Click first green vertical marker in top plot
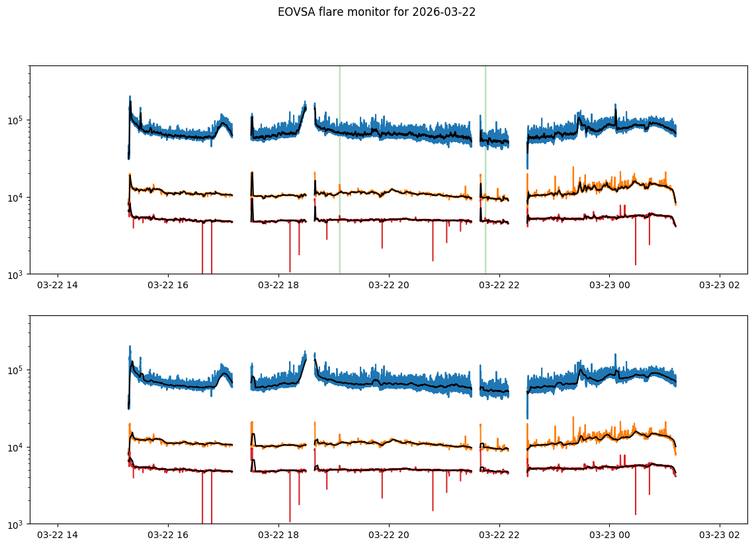Screen dimensions: 756x546 pyautogui.click(x=340, y=165)
